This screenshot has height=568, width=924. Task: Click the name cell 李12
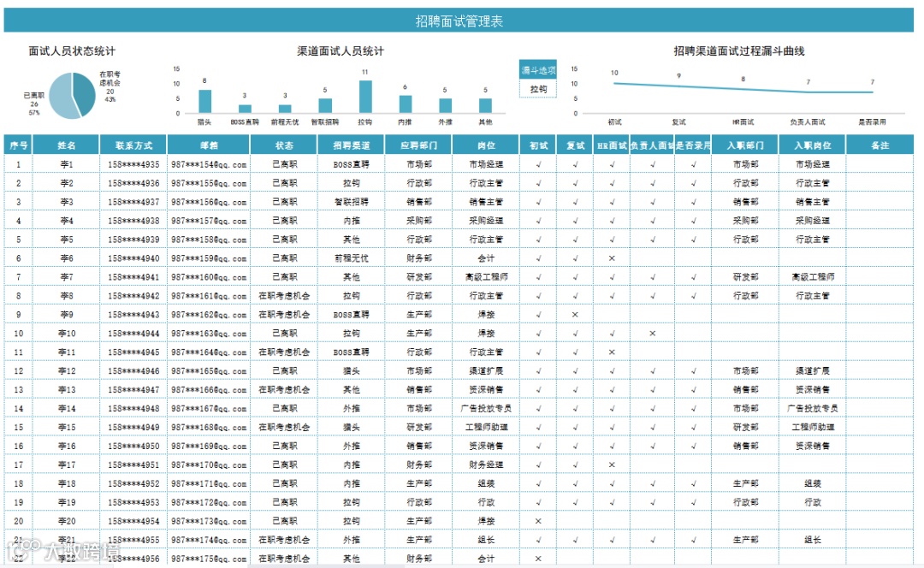(67, 371)
